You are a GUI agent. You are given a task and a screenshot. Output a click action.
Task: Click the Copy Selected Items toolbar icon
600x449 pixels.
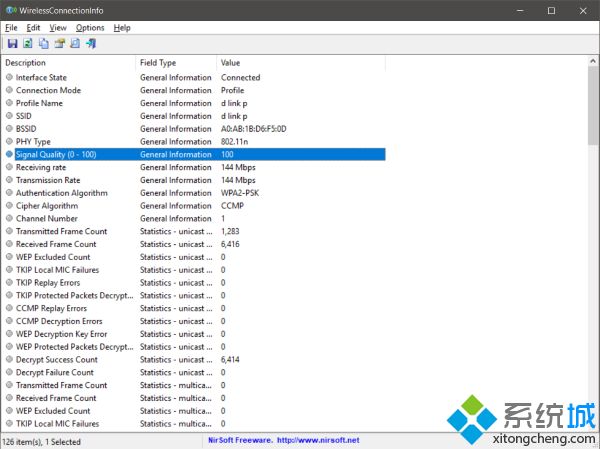(44, 44)
